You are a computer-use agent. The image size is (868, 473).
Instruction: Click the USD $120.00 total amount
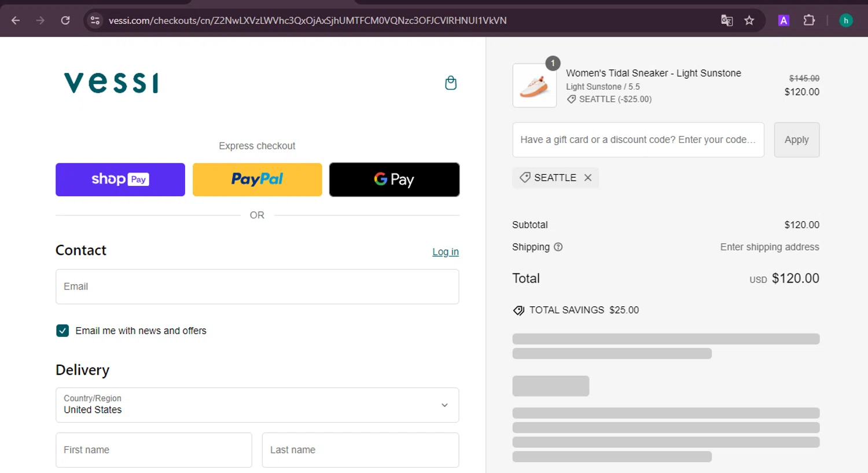[x=785, y=278]
